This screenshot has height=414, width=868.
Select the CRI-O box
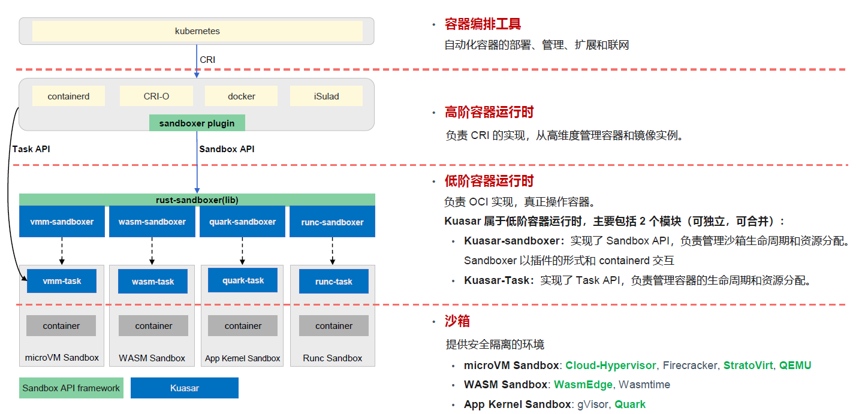click(x=156, y=96)
